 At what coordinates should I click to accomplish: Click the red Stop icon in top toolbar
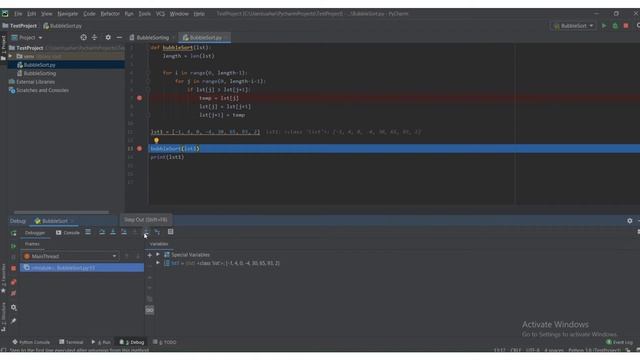pyautogui.click(x=626, y=26)
